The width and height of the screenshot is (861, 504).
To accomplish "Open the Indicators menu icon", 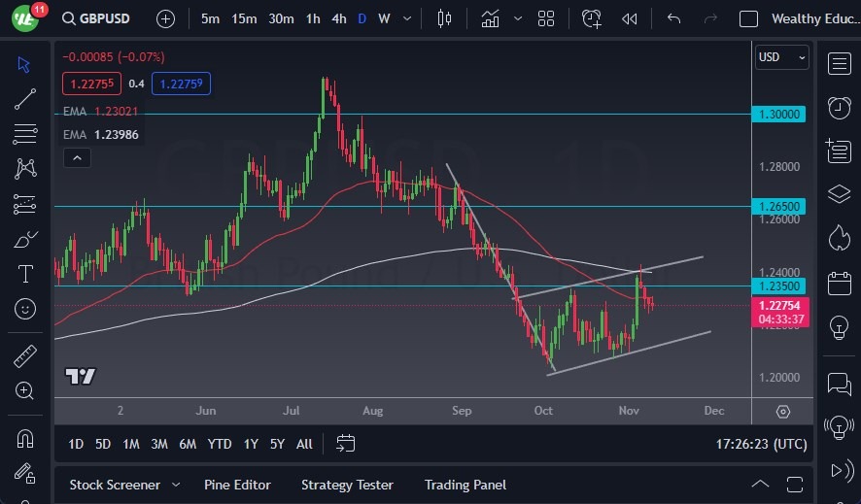I will pos(490,18).
